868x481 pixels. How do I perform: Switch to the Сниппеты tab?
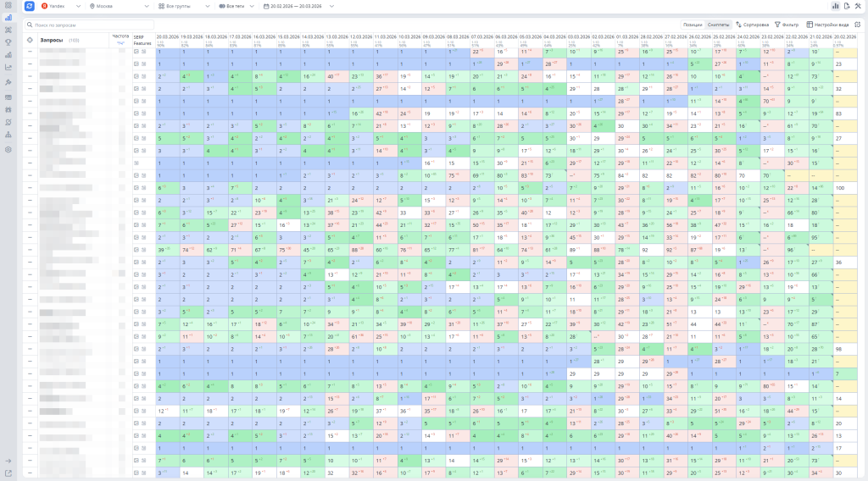[x=719, y=25]
